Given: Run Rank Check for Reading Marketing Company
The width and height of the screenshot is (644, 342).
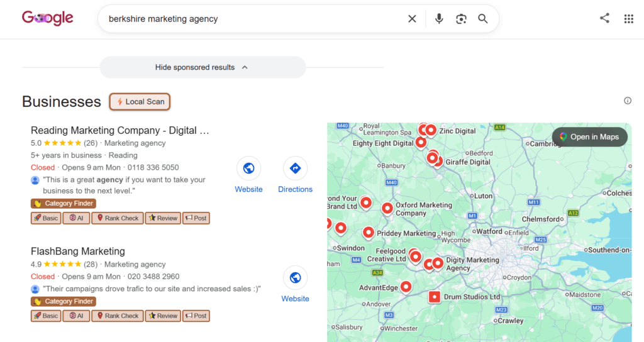Looking at the screenshot, I should click(118, 218).
